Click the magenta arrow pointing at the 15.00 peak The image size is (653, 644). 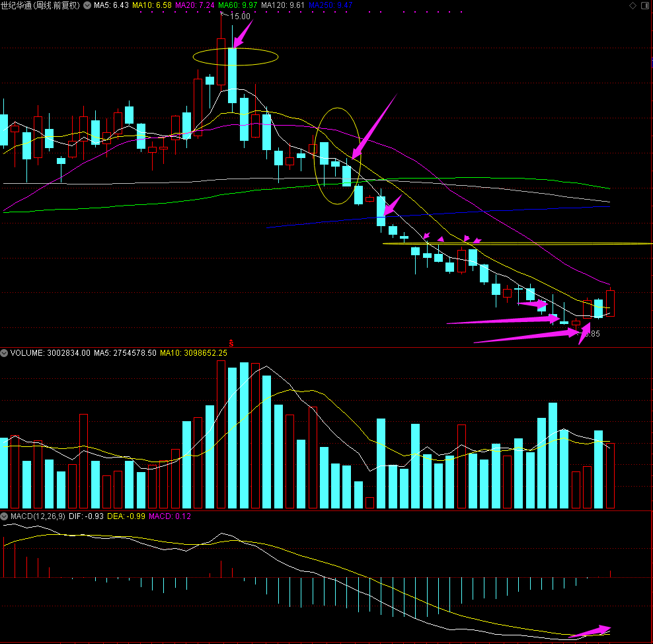pyautogui.click(x=243, y=33)
